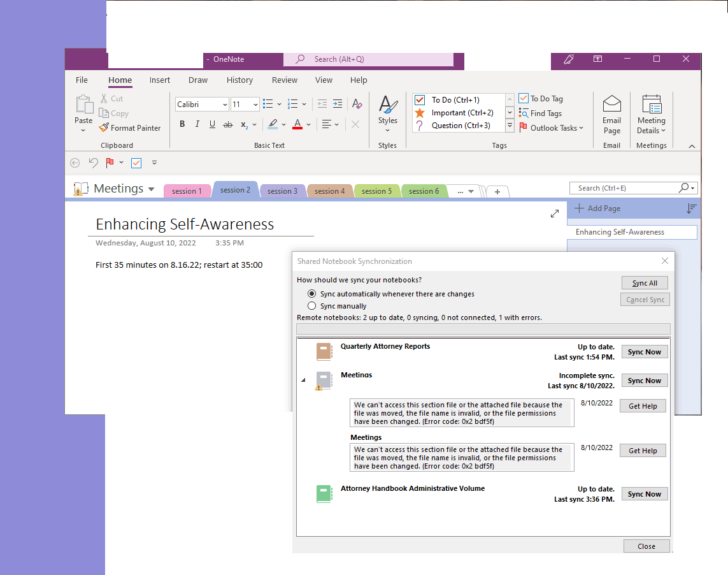This screenshot has width=728, height=575.
Task: Open the File menu
Action: (82, 80)
